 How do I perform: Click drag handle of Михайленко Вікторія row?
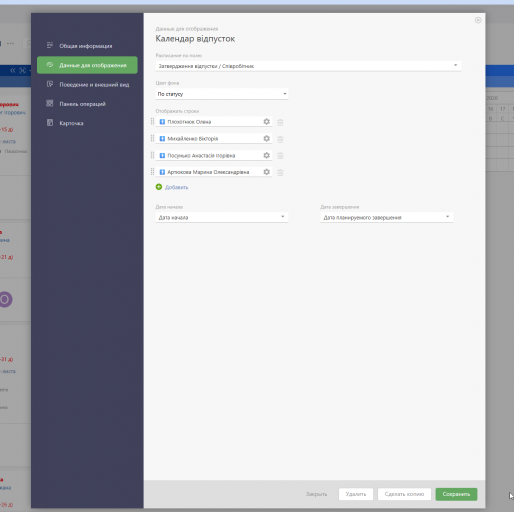[152, 138]
